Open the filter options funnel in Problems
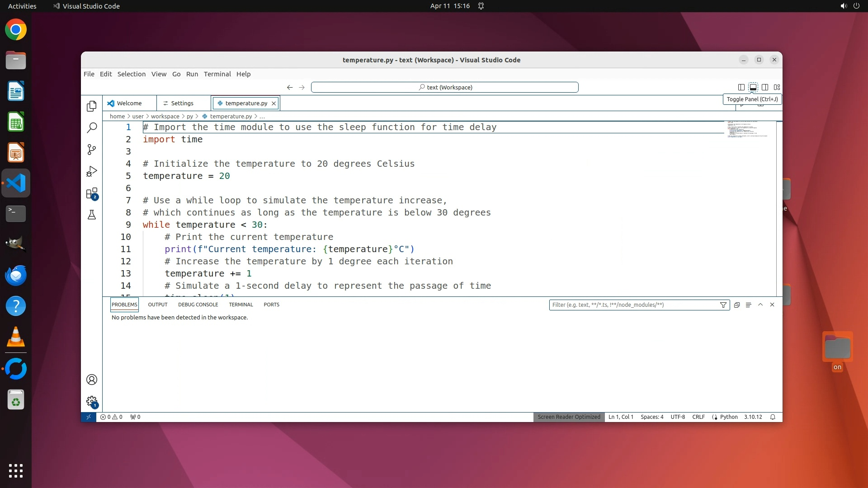The image size is (868, 488). click(723, 305)
